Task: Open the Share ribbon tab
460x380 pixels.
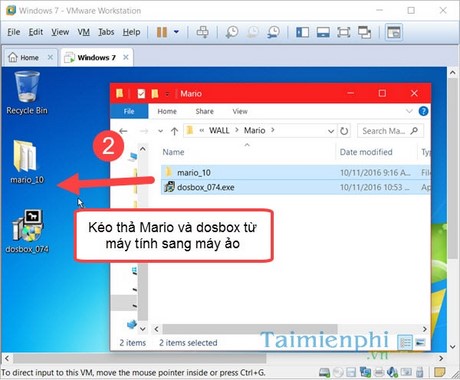Action: click(205, 111)
